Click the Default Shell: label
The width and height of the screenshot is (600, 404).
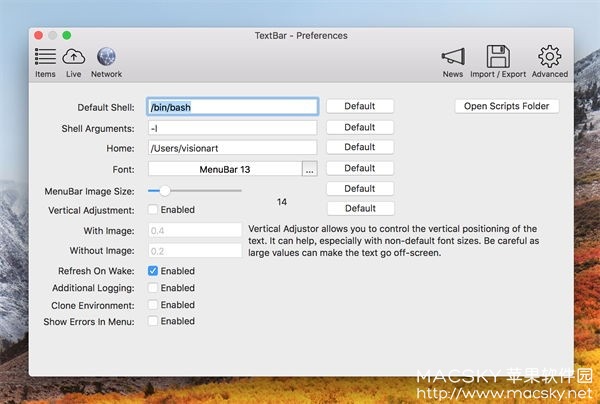[x=106, y=107]
